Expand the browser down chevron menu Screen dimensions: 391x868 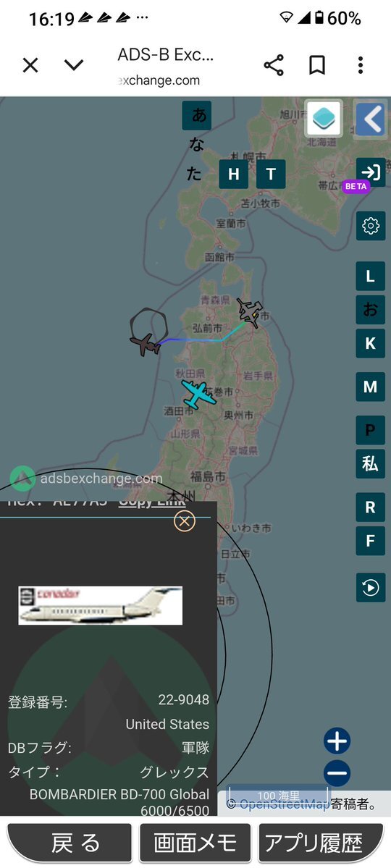pyautogui.click(x=74, y=65)
